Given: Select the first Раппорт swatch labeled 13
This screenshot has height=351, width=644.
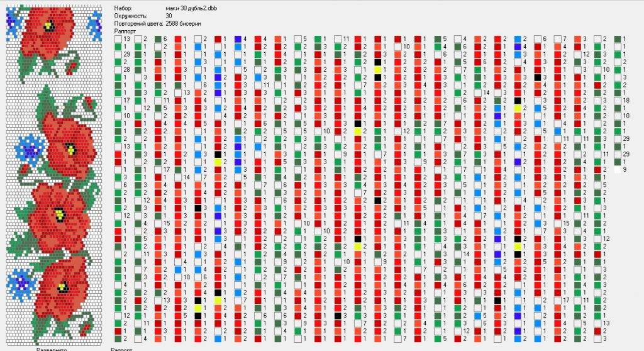Looking at the screenshot, I should coord(118,39).
